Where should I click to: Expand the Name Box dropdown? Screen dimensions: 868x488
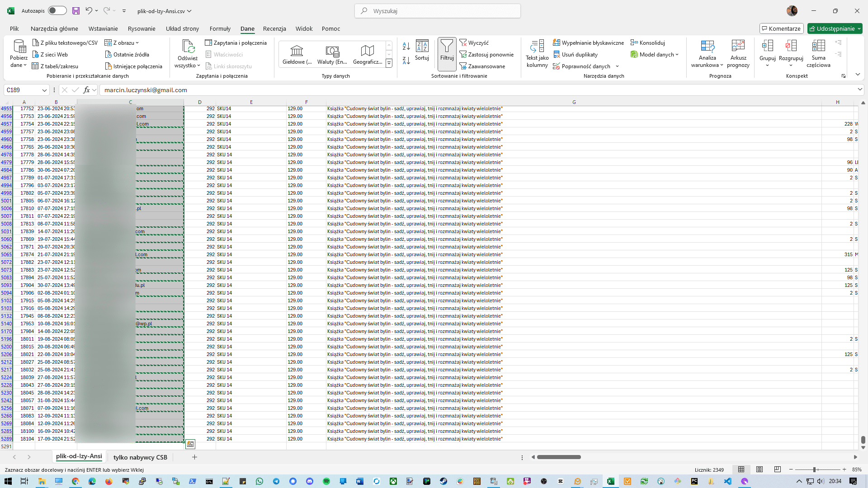[x=44, y=90]
